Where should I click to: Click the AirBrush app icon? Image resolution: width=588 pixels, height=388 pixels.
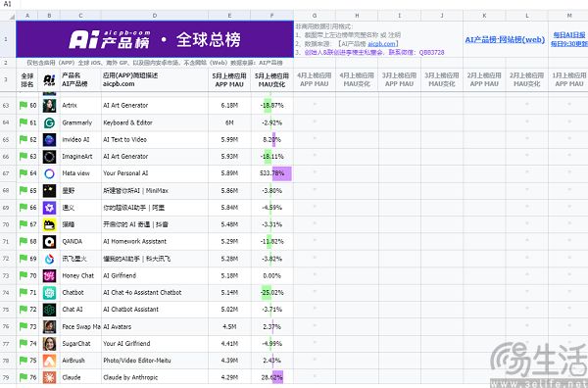[x=49, y=361]
